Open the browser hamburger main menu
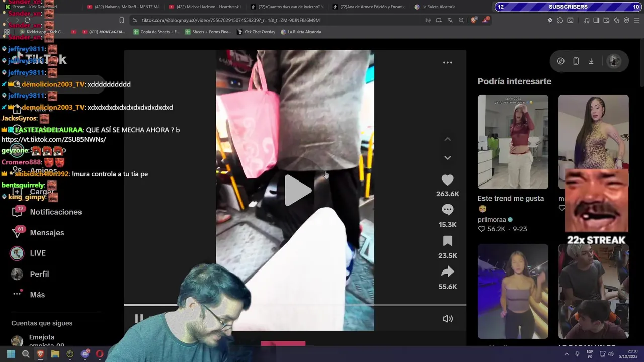The image size is (644, 362). [x=637, y=20]
